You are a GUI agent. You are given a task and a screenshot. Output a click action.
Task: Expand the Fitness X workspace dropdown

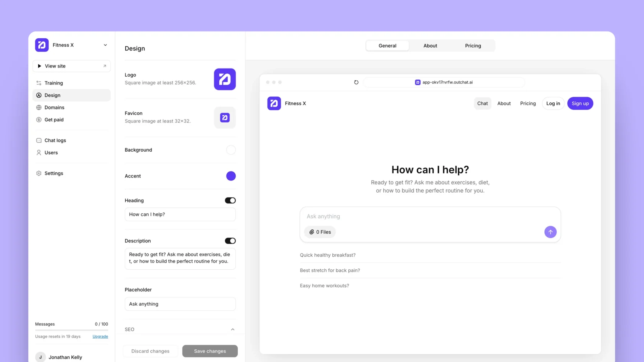(105, 45)
